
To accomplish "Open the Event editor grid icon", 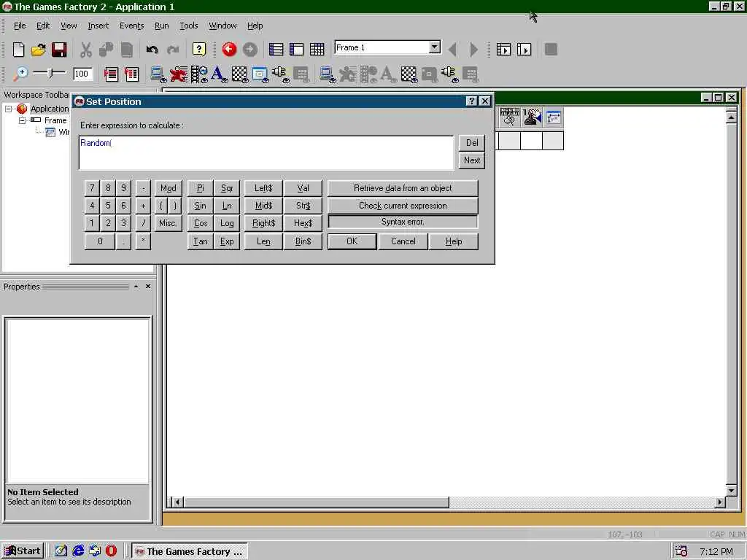I will 317,49.
